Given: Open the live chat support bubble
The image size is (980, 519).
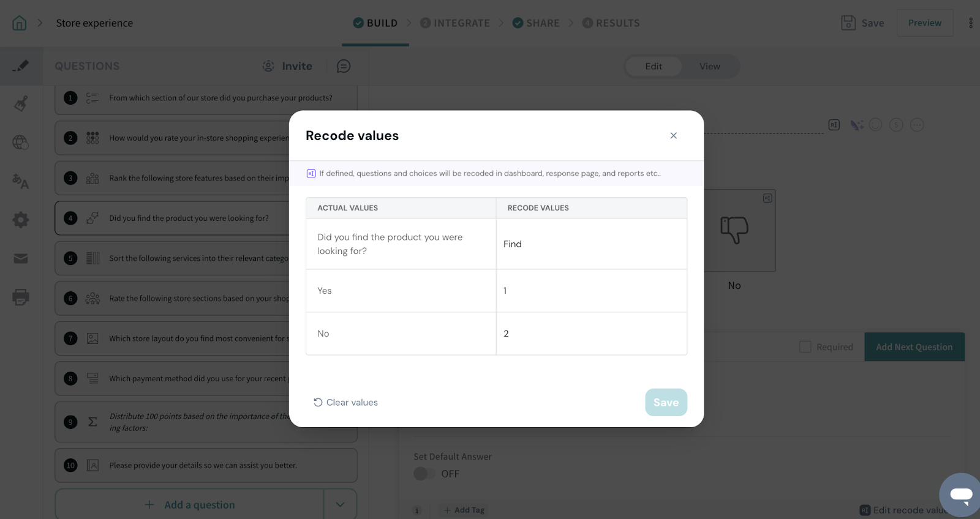Looking at the screenshot, I should [960, 494].
